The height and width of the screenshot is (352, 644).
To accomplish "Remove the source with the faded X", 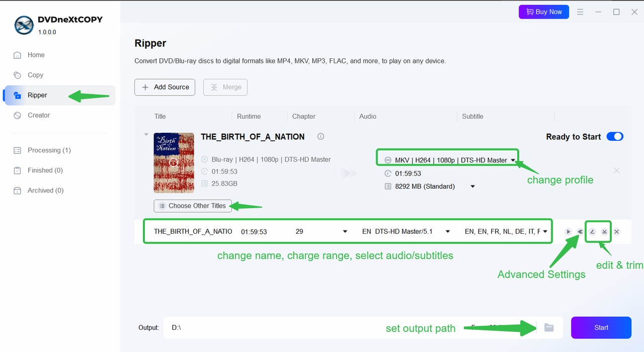I will tap(616, 171).
